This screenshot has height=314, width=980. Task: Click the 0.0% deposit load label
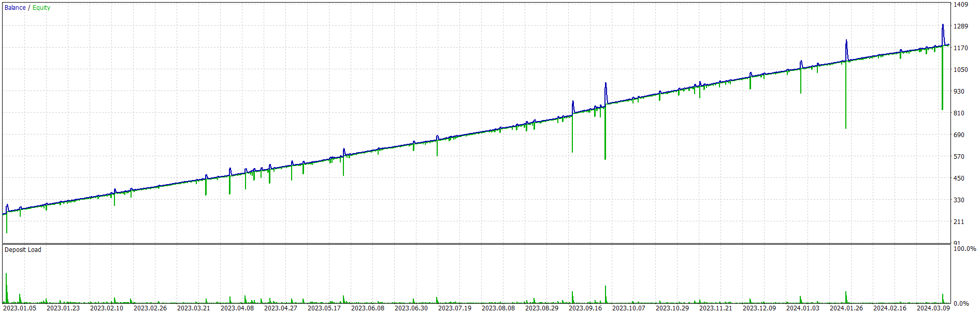(x=961, y=304)
